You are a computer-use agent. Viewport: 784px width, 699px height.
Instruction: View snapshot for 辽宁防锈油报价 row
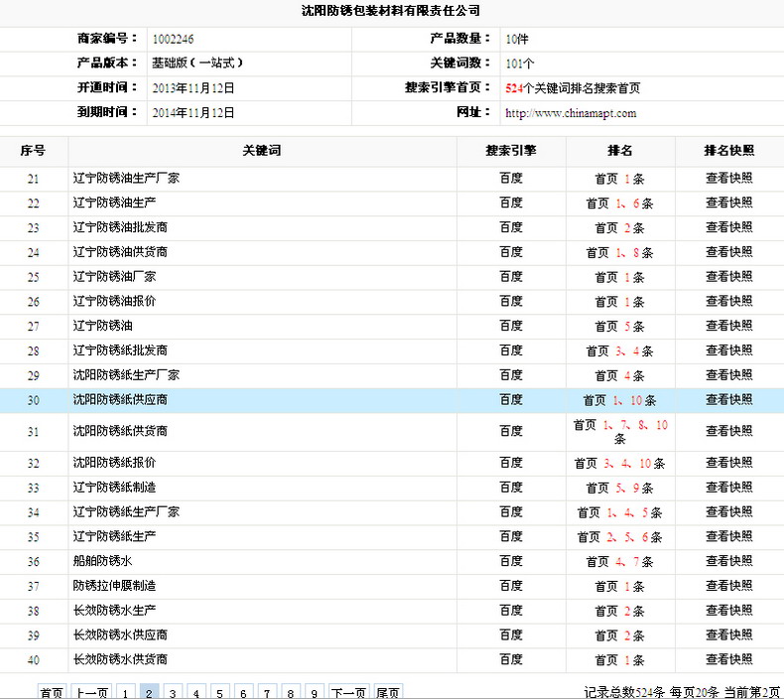point(729,301)
